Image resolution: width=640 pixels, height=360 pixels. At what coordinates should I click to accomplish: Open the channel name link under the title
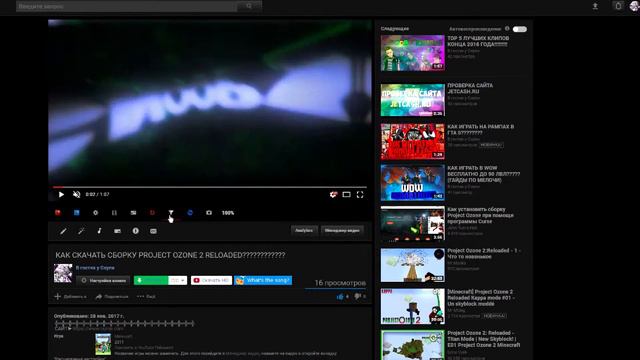click(95, 268)
